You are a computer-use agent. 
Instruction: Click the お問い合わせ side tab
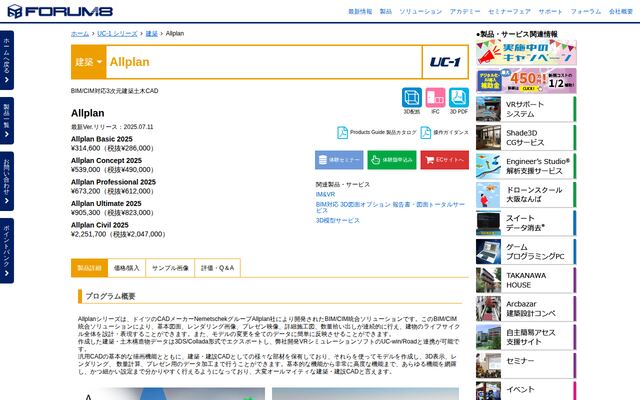pyautogui.click(x=7, y=181)
